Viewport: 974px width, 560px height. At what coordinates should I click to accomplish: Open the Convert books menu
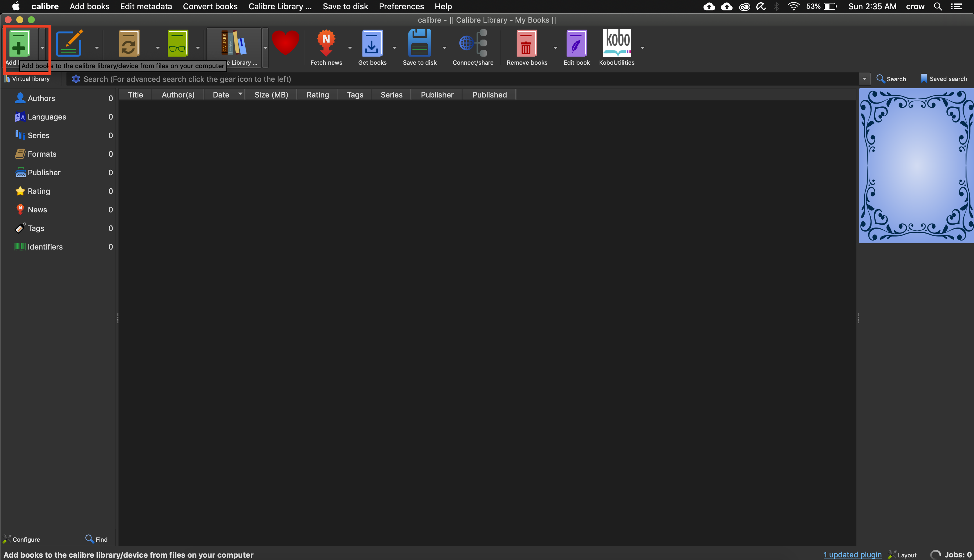pos(210,6)
